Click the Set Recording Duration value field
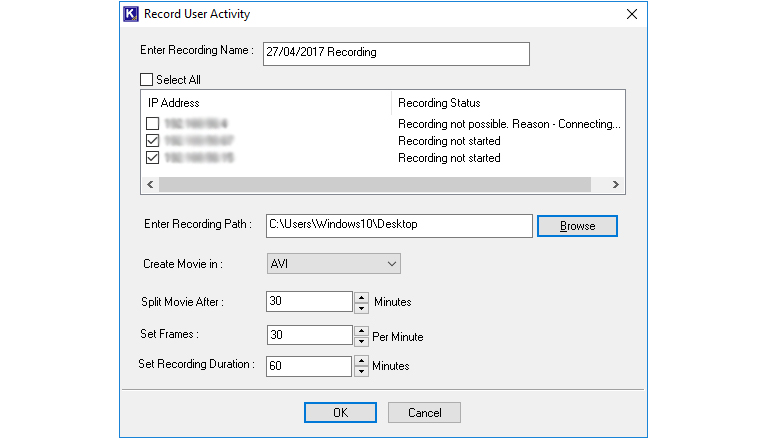 pyautogui.click(x=309, y=366)
